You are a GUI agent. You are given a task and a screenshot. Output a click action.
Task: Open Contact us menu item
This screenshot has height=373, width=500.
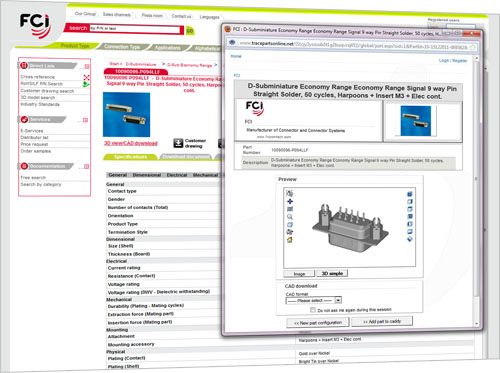point(181,16)
